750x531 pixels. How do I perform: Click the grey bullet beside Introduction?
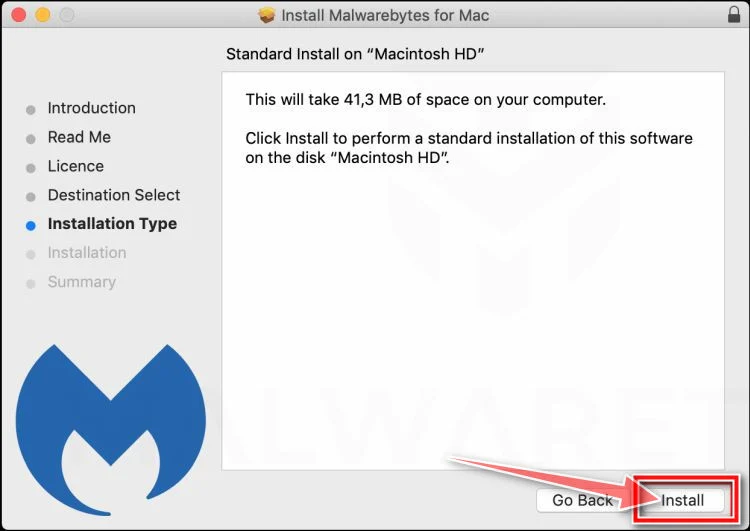(31, 110)
